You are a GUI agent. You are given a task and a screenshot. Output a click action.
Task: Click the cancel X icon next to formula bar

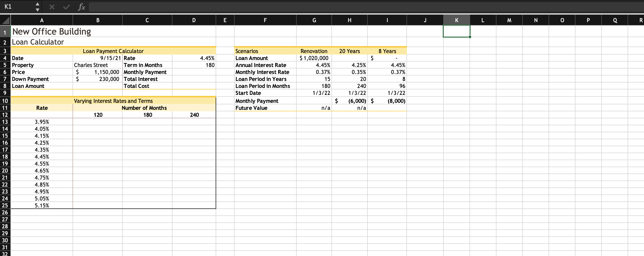click(x=52, y=7)
